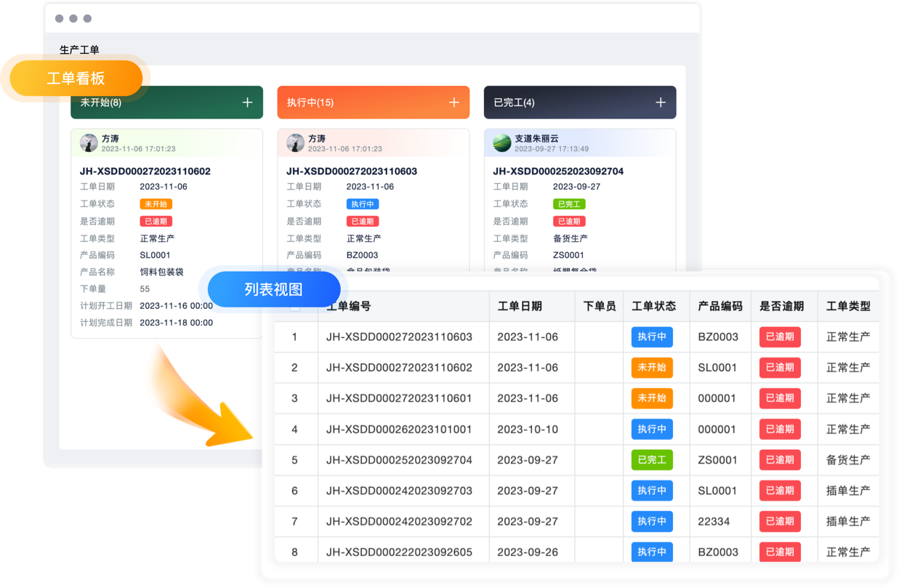Click 已完工 green status tag in kanban card
The image size is (899, 588).
568,204
